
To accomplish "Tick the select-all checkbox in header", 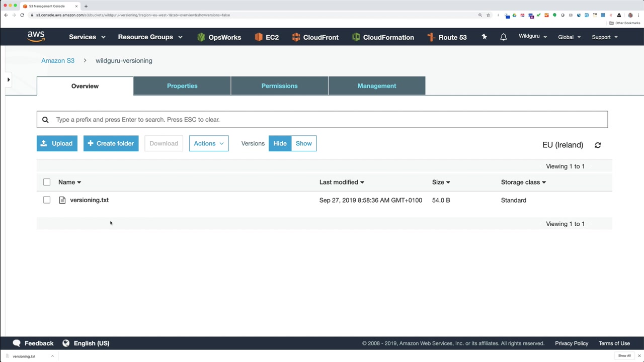I will tap(47, 182).
